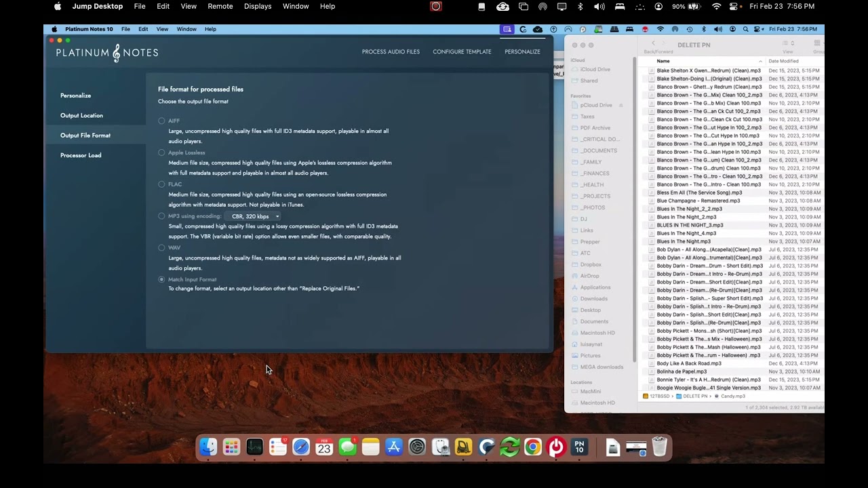This screenshot has width=868, height=488.
Task: Open Launchpad in the dock
Action: (231, 447)
